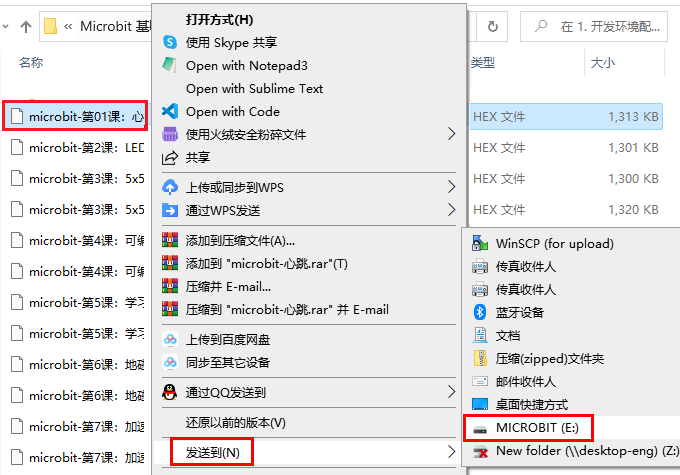The width and height of the screenshot is (680, 475).
Task: Click WinRAR icon next to 添加到压缩文件(A)...
Action: 170,240
